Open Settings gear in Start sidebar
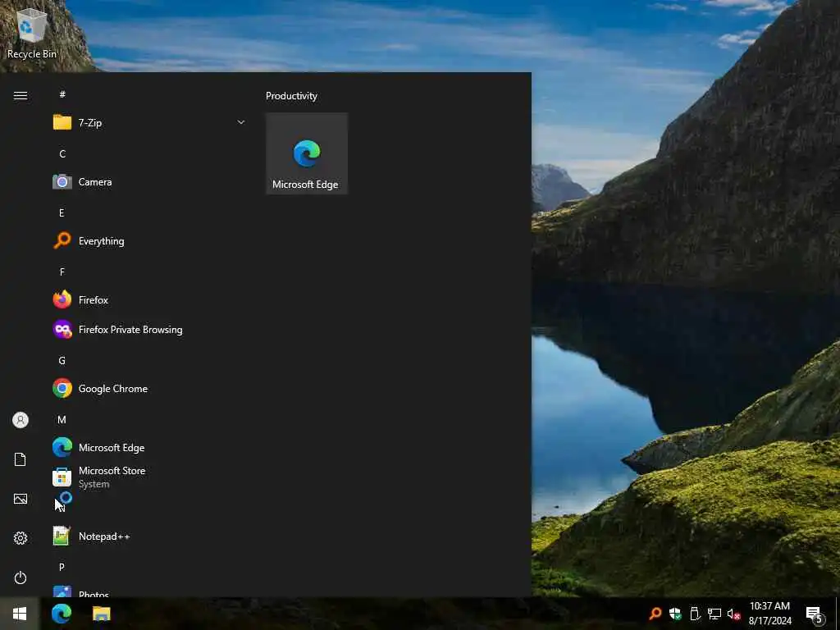Screen dimensions: 840x630 [21, 538]
